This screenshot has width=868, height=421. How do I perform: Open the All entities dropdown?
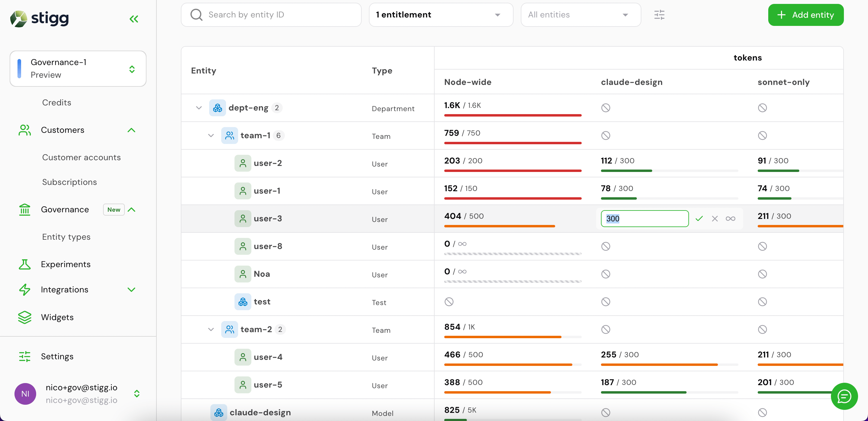click(x=580, y=15)
